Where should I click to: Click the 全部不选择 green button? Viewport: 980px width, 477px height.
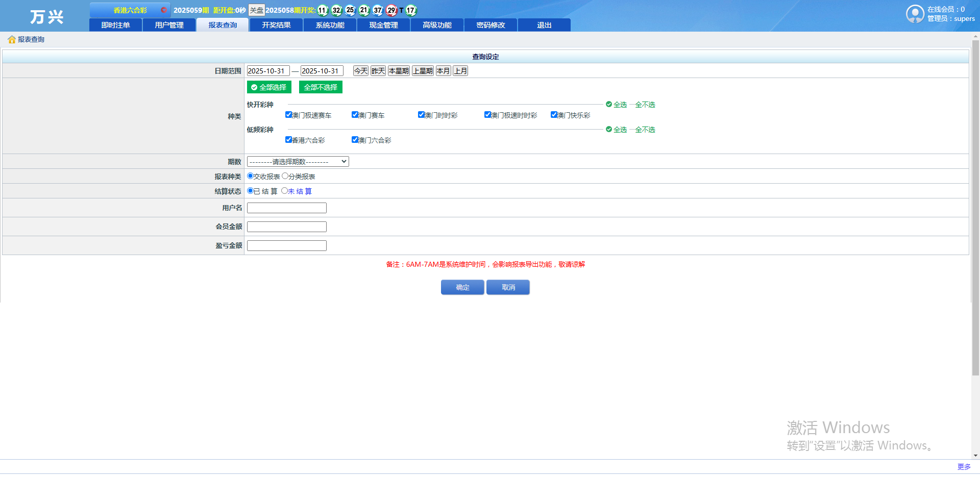click(321, 87)
